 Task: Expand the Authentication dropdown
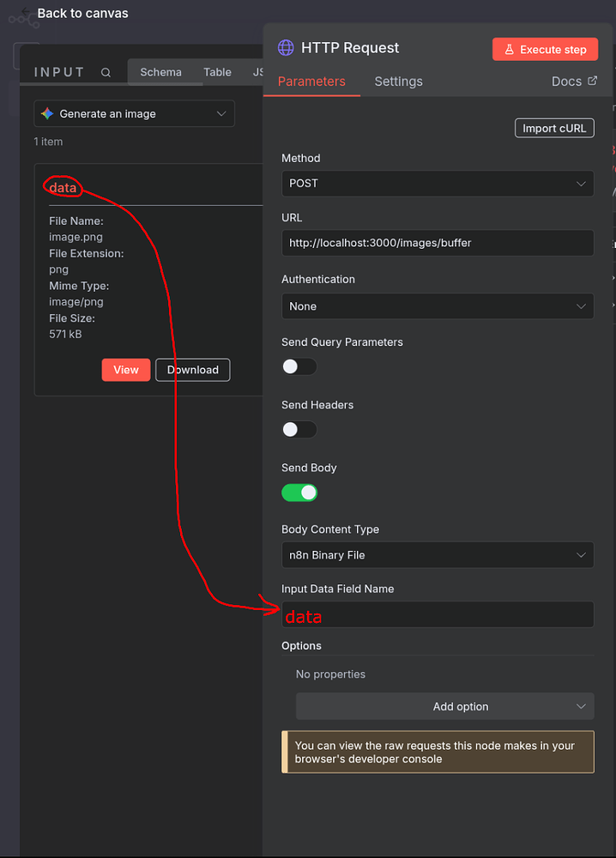437,306
